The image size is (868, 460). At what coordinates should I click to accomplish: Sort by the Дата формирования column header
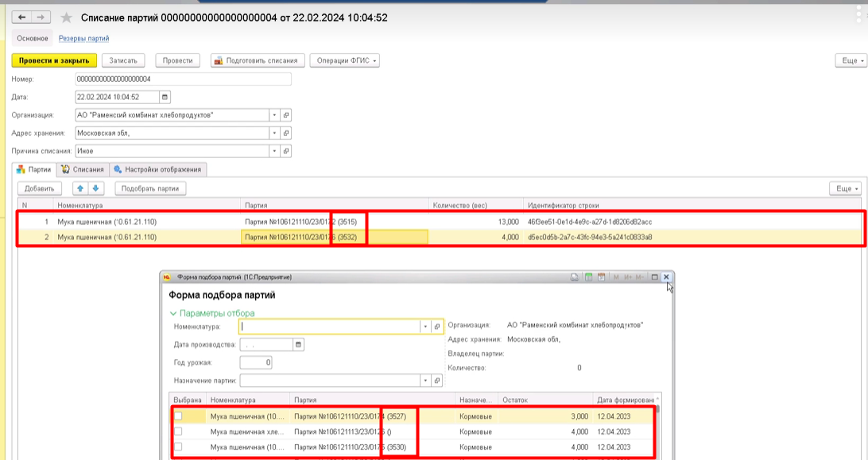626,400
